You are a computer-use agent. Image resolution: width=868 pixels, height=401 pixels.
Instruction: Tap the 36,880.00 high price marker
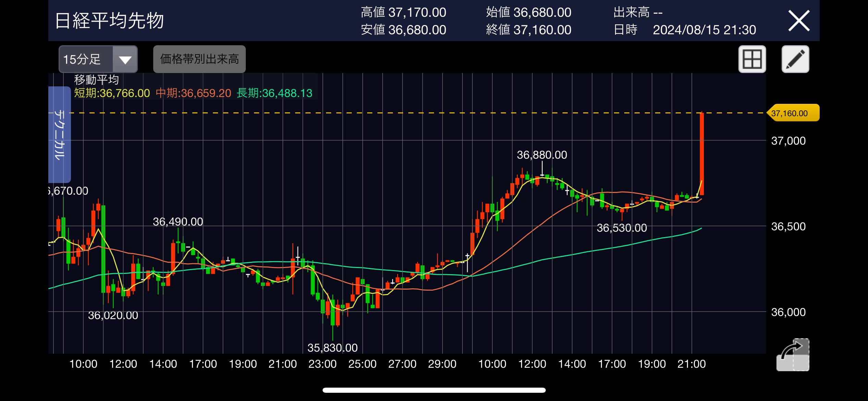(542, 155)
